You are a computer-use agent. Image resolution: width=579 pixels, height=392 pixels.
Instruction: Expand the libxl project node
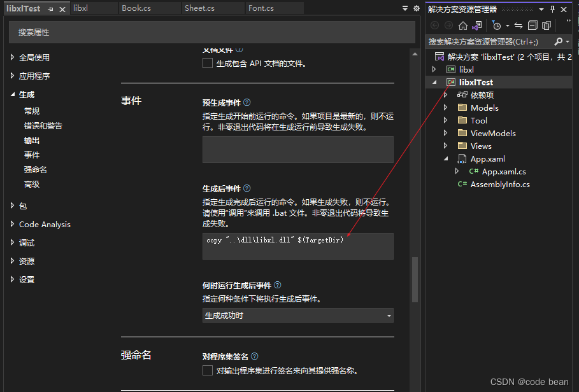[x=434, y=69]
